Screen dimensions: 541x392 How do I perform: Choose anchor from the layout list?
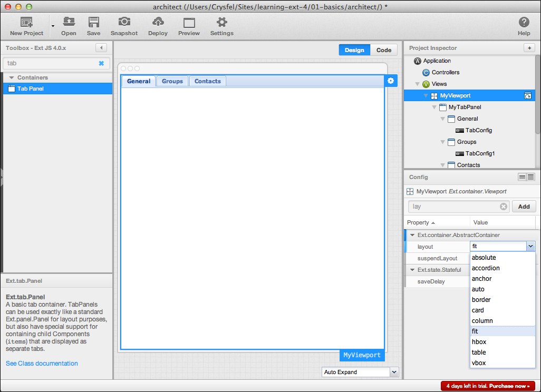coord(503,279)
